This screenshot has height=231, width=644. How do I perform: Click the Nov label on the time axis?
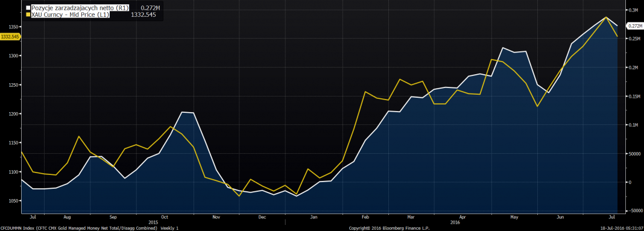tap(216, 217)
